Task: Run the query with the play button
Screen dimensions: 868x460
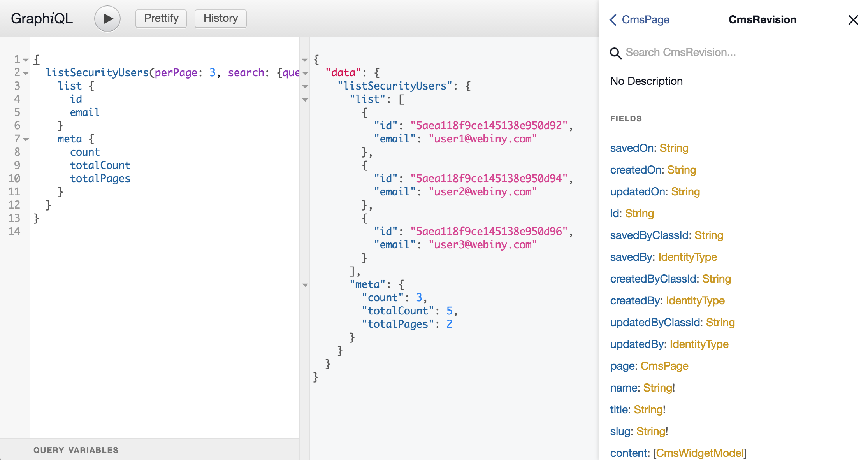Action: [107, 19]
